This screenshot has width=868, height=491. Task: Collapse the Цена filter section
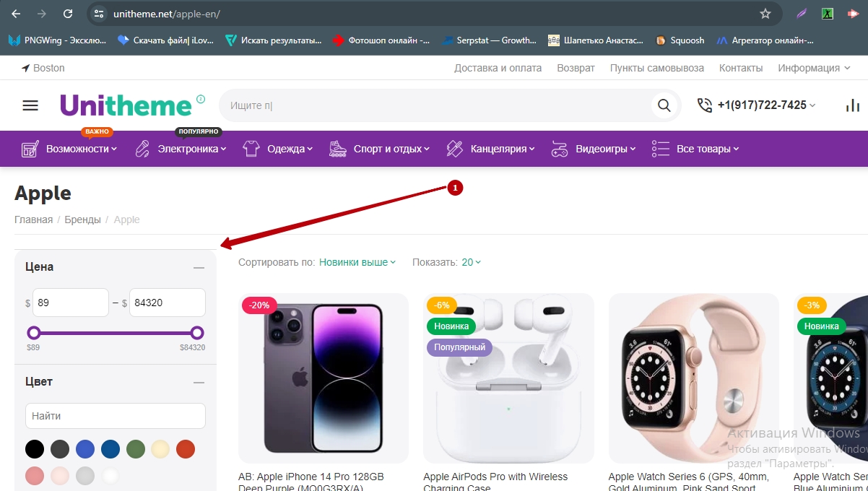tap(199, 268)
